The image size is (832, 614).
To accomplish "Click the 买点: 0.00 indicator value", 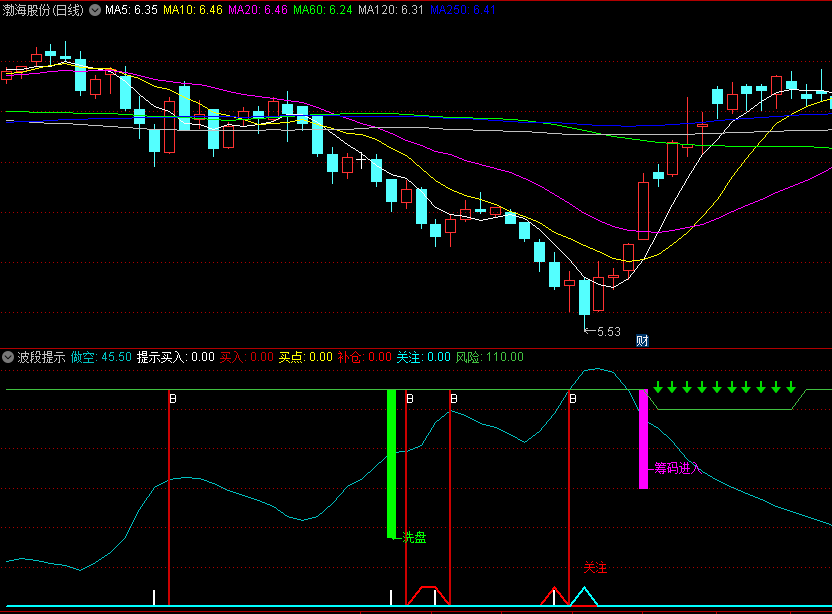I will pos(306,357).
